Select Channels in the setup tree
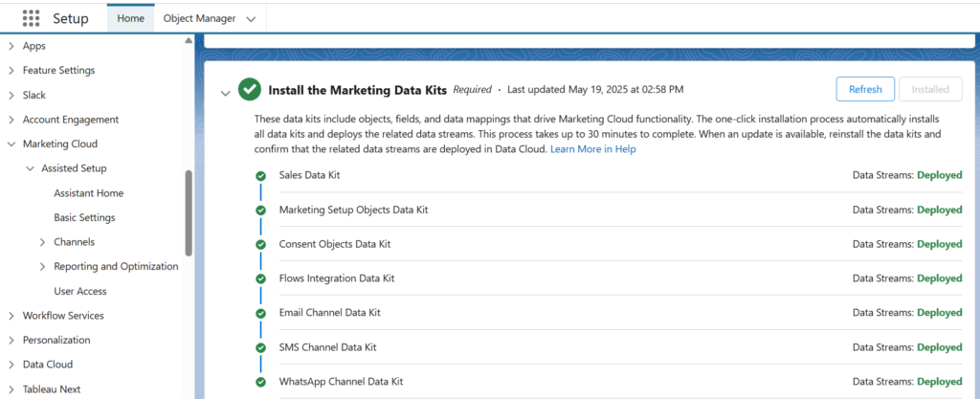 (75, 242)
